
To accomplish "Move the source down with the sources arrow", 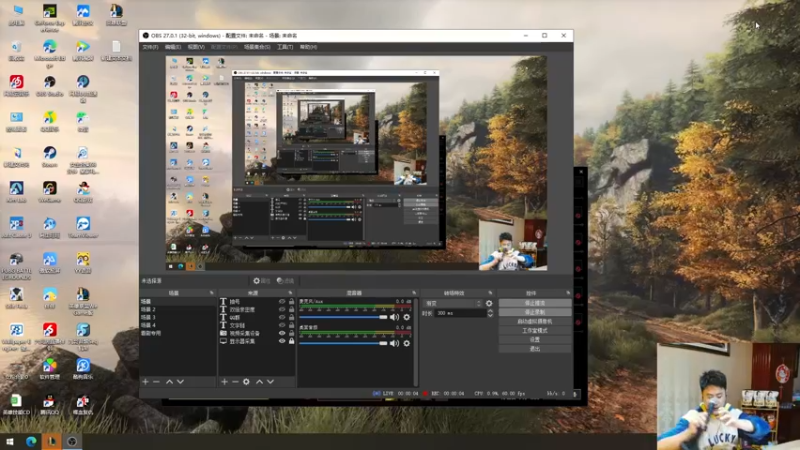I will [x=270, y=382].
